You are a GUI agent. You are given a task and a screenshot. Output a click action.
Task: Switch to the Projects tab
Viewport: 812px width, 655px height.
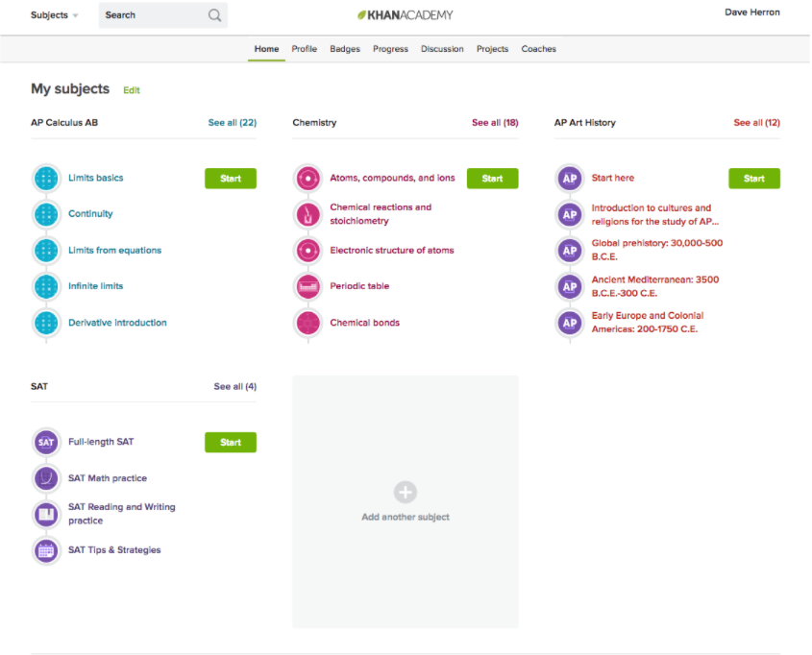tap(492, 49)
